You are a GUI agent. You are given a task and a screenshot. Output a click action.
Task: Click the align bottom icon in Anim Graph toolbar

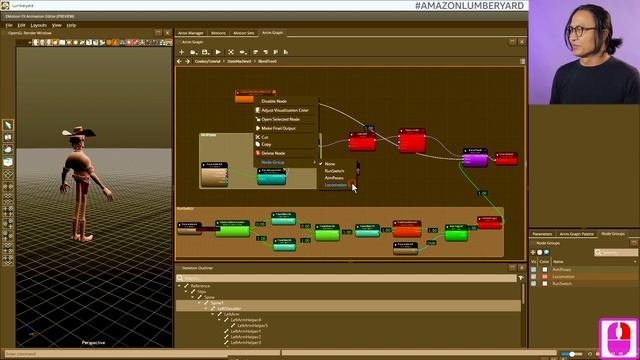click(285, 52)
